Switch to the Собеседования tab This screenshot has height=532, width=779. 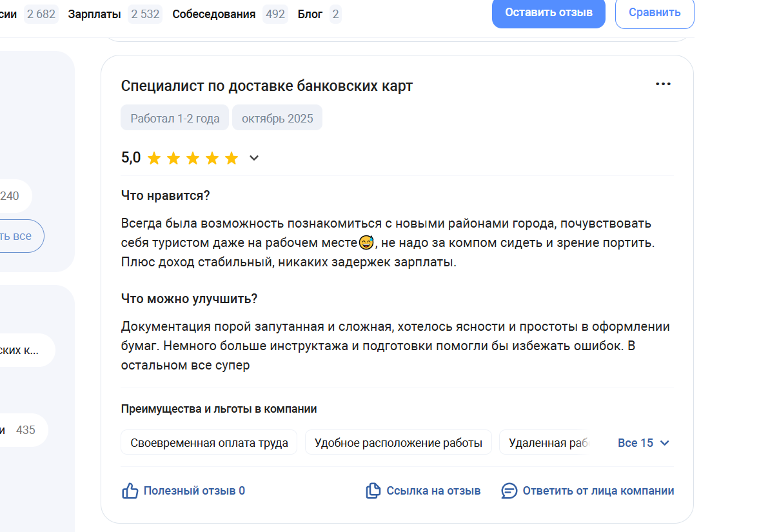(213, 14)
